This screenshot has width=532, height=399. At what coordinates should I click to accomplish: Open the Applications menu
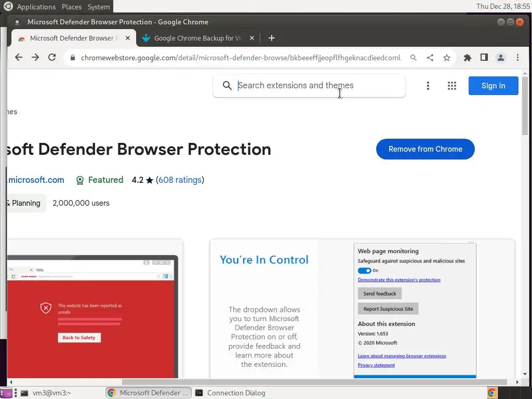(36, 7)
